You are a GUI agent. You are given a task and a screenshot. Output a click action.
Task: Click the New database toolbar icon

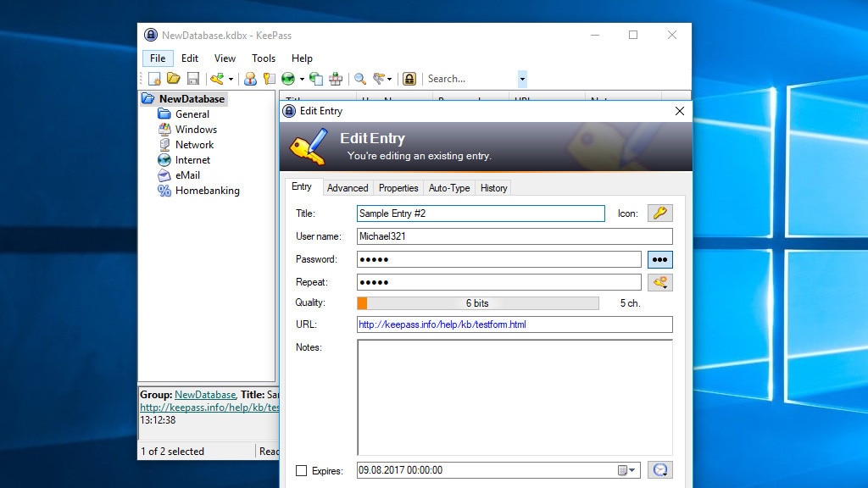(154, 79)
